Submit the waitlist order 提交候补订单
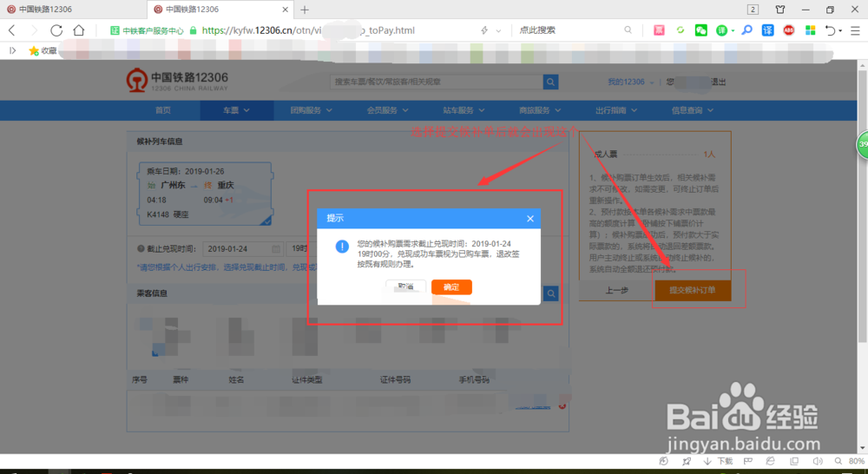 693,290
